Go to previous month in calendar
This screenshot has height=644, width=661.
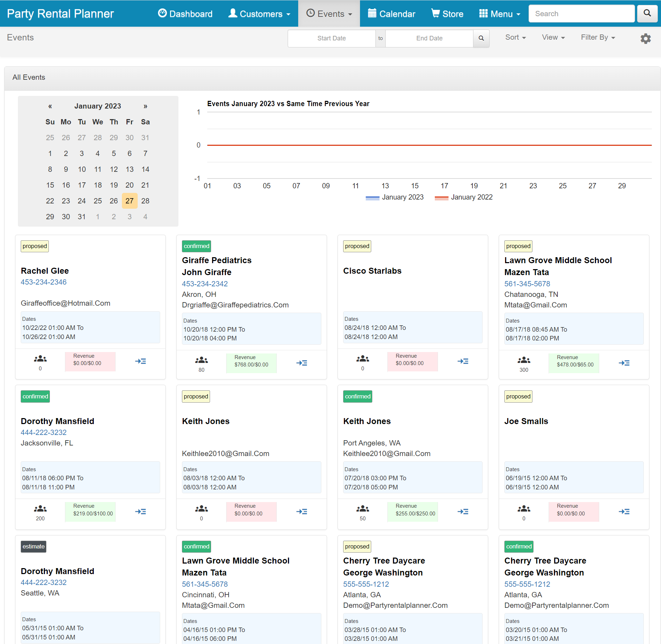[50, 106]
